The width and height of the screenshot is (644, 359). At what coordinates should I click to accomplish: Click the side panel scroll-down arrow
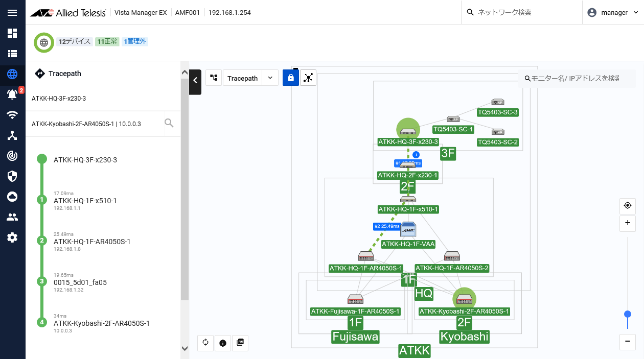coord(185,348)
